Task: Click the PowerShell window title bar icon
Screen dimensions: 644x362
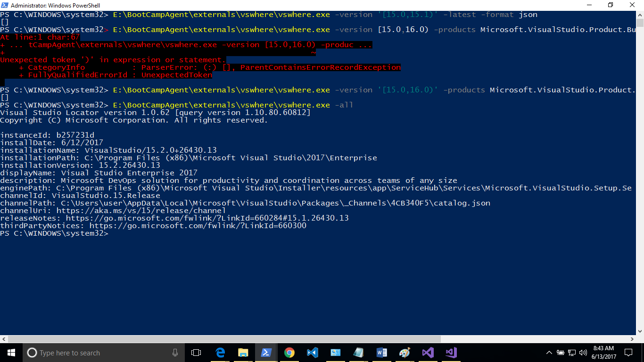Action: (4, 5)
